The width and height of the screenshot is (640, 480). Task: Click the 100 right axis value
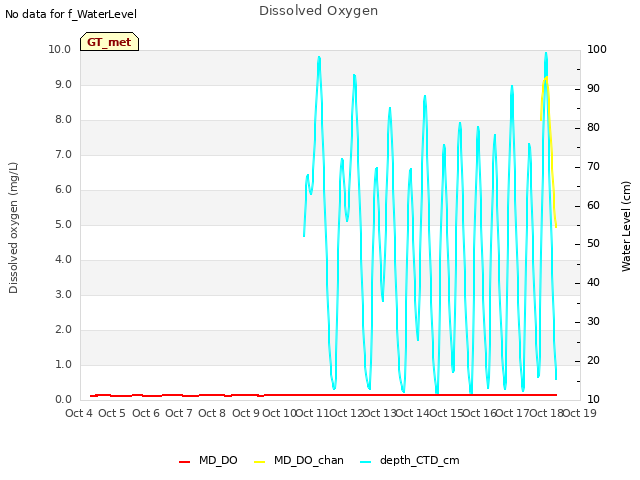(597, 49)
